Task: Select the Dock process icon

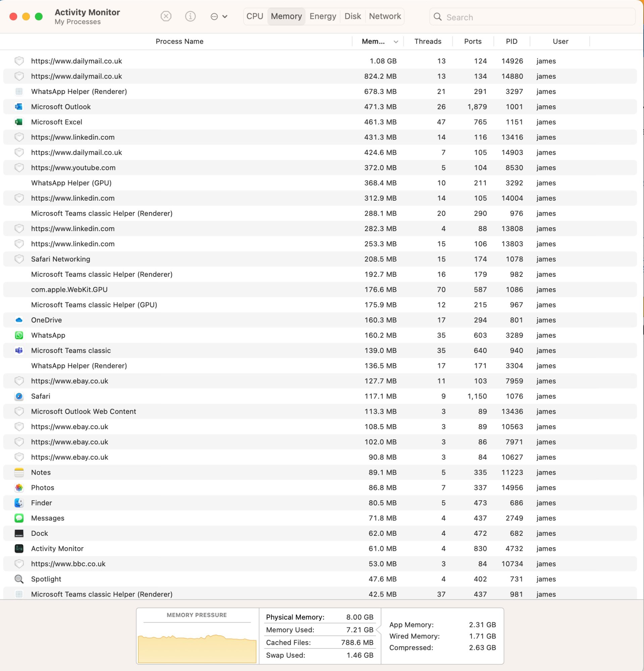Action: pyautogui.click(x=19, y=533)
